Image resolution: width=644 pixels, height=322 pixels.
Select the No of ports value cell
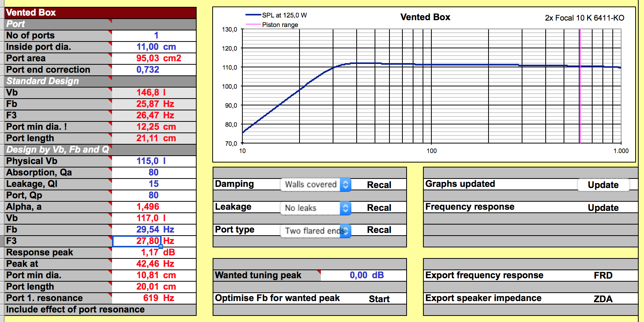click(154, 35)
